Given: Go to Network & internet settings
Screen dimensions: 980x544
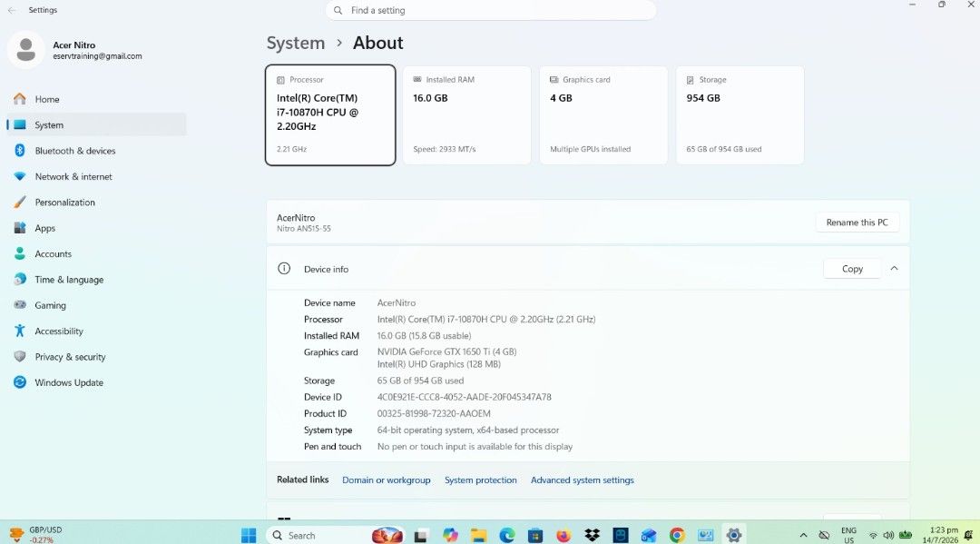Looking at the screenshot, I should pos(97,176).
